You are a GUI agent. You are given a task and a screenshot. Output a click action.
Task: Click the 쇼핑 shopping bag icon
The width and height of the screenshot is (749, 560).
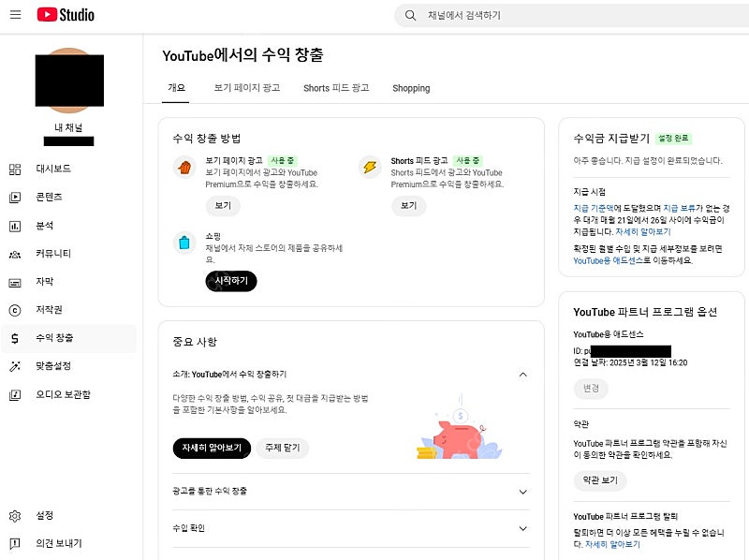pyautogui.click(x=184, y=243)
